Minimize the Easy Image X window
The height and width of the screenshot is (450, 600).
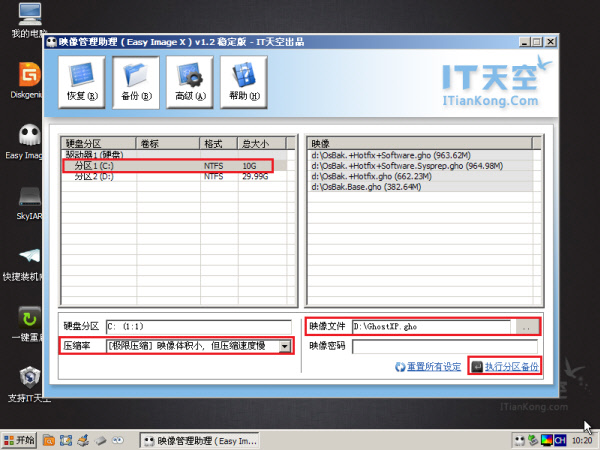coord(524,42)
